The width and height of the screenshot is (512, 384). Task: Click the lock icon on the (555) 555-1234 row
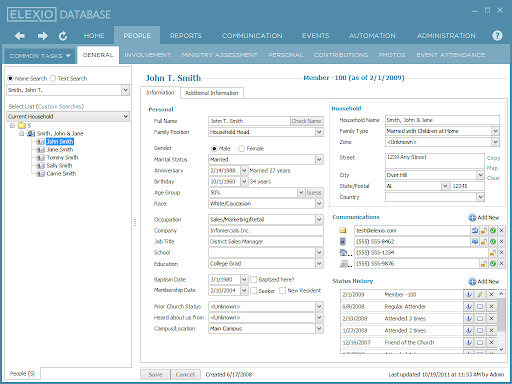493,252
